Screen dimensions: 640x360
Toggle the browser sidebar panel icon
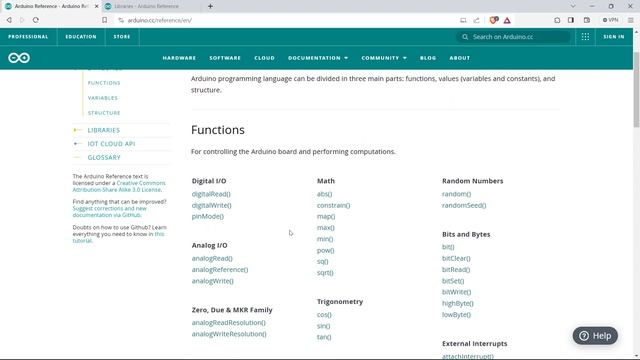571,20
